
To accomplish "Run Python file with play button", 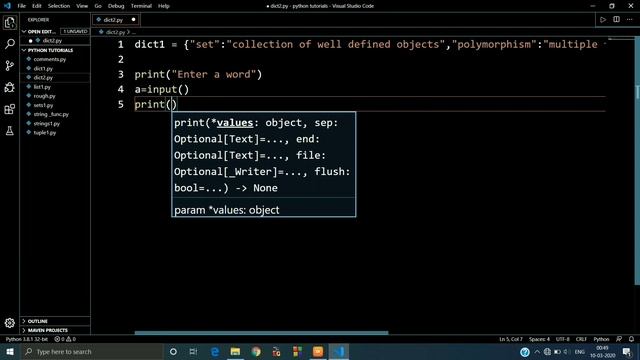I will pyautogui.click(x=602, y=20).
